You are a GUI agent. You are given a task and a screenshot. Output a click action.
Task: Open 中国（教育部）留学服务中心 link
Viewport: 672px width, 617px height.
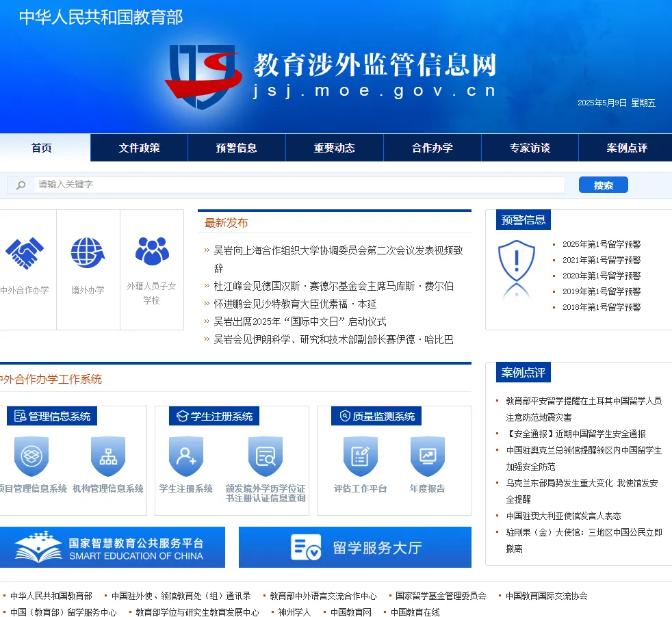pos(64,612)
